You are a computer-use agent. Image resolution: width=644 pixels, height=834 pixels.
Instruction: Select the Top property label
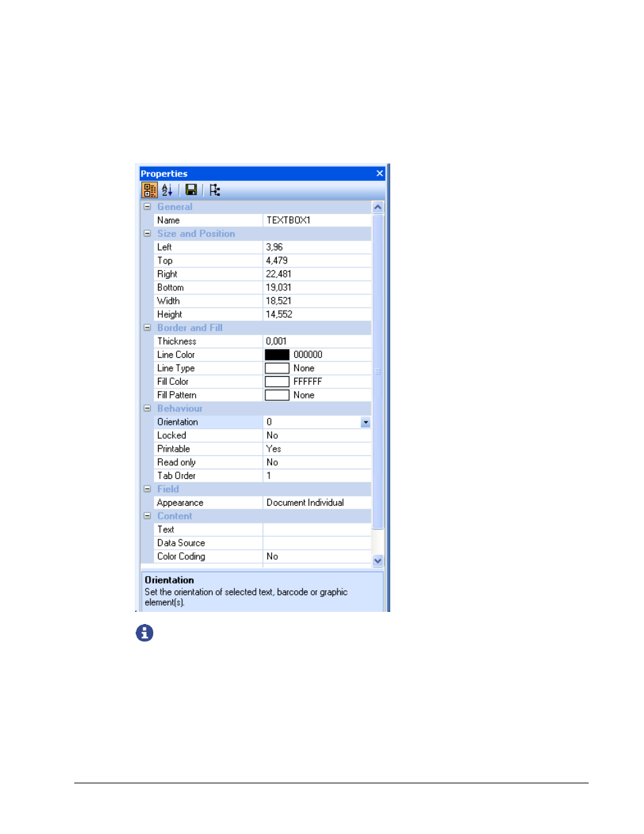pos(165,261)
